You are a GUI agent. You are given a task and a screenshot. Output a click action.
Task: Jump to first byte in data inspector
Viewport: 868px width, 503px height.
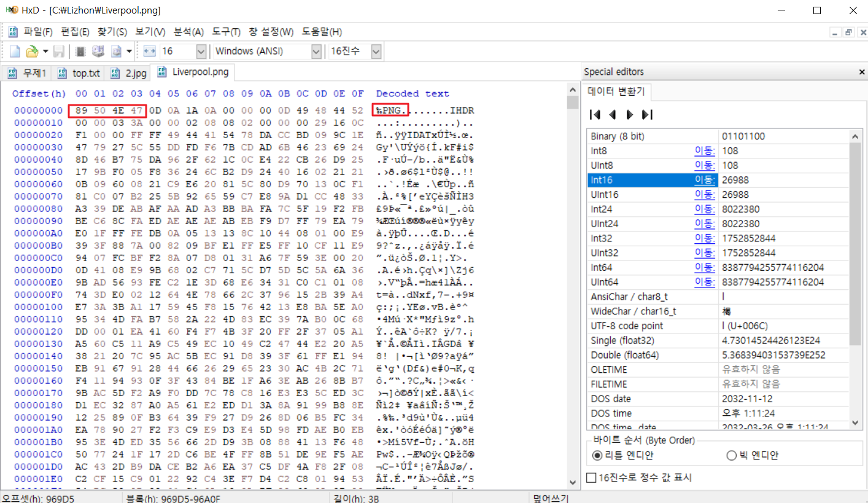click(x=595, y=114)
